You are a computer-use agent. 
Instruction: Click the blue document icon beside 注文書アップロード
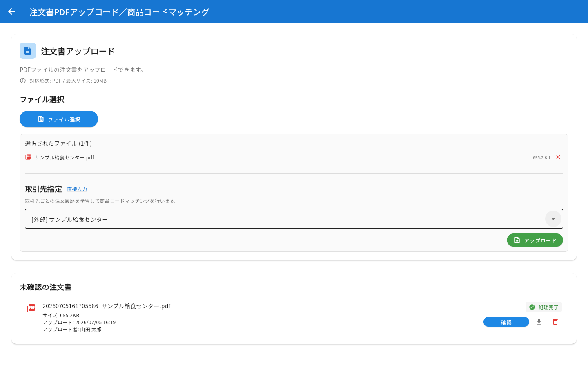(x=28, y=51)
